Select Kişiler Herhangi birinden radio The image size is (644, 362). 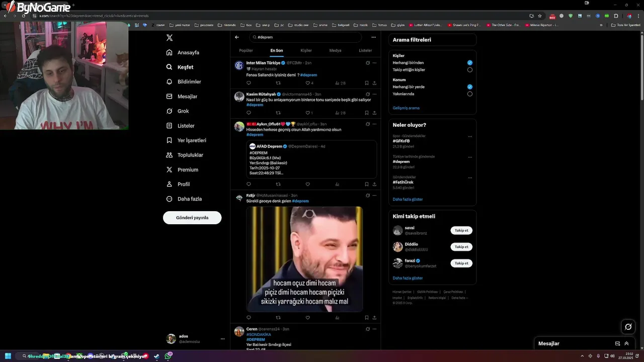point(470,63)
